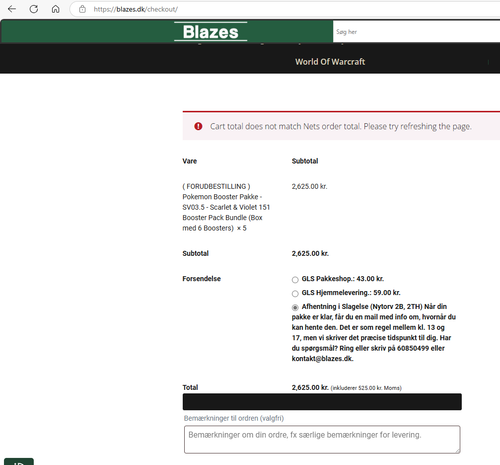Screen dimensions: 500x465
Task: Click the 'inkluderer 525.00 kr. Moms' note
Action: click(366, 388)
